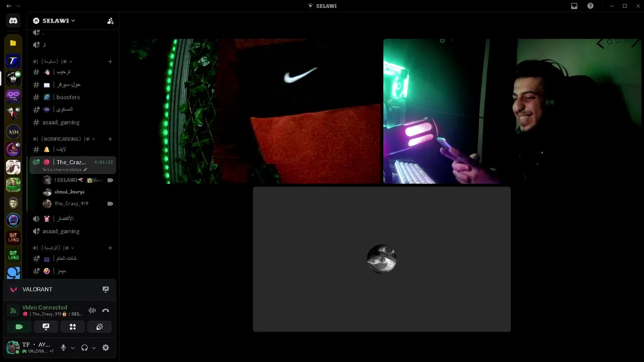Screen dimensions: 644x362
Task: Open the ميمز channel
Action: click(x=73, y=271)
